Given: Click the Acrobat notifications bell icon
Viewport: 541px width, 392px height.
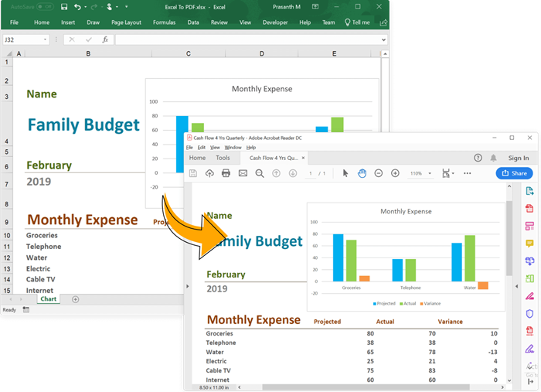Looking at the screenshot, I should coord(493,158).
